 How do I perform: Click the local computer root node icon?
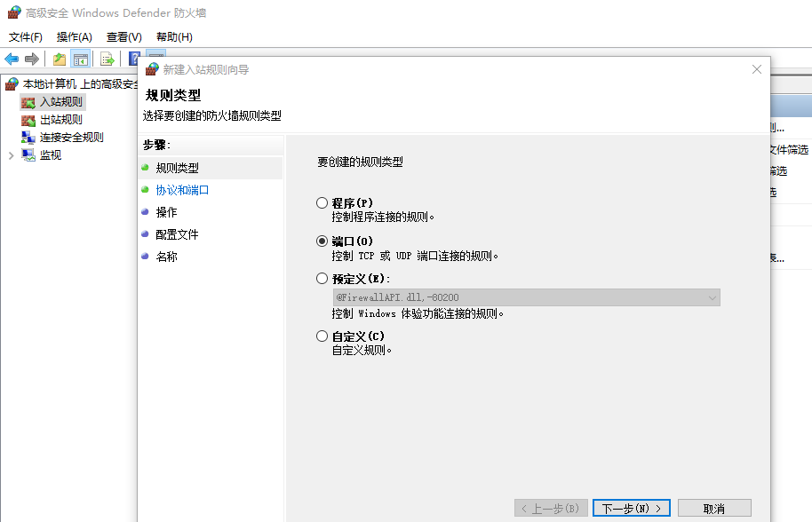click(x=12, y=83)
